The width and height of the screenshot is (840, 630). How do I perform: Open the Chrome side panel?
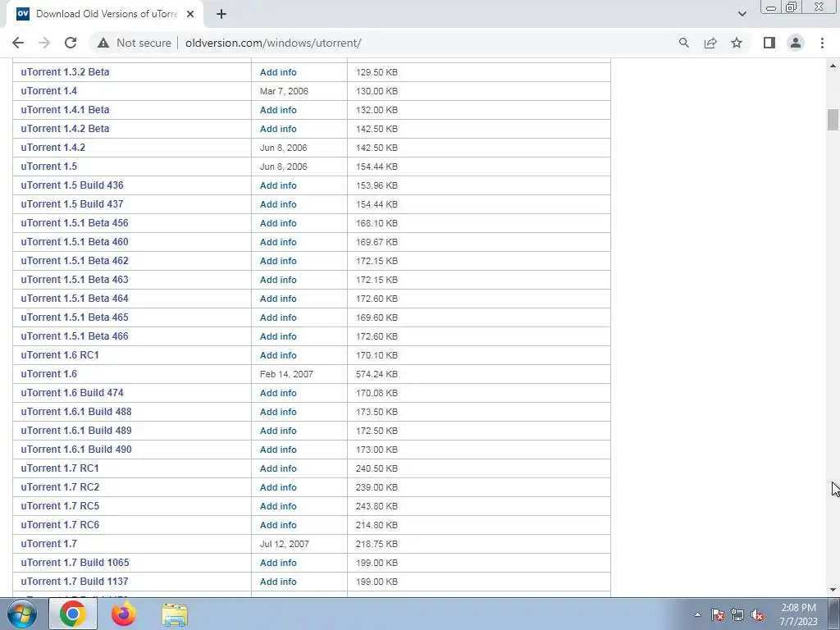point(769,43)
